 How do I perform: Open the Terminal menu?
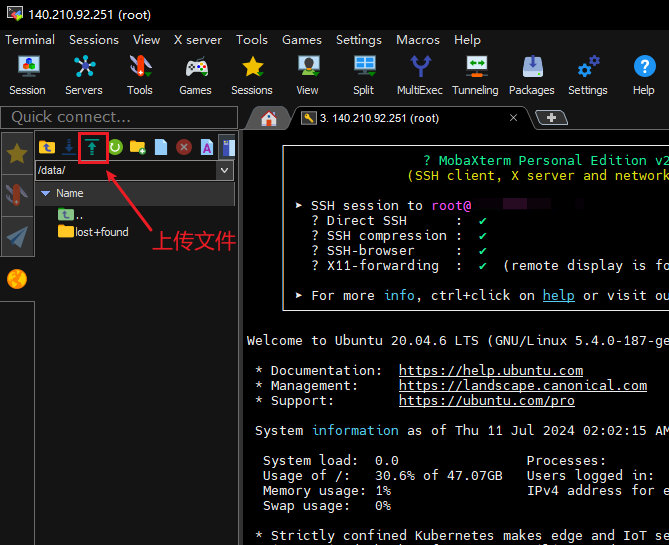pos(30,40)
